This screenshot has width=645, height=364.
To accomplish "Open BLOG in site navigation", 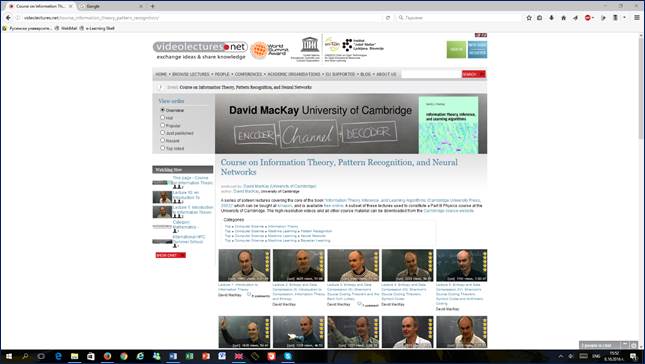I will [x=366, y=74].
